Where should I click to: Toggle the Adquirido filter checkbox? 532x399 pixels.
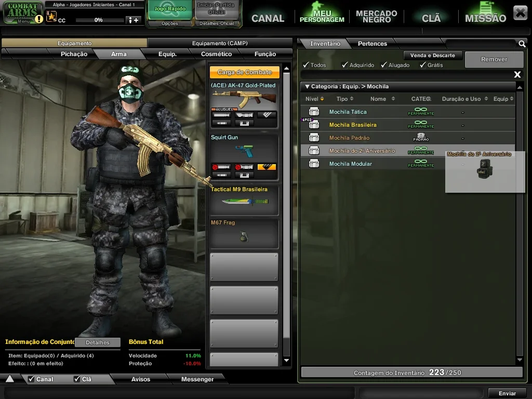[345, 64]
